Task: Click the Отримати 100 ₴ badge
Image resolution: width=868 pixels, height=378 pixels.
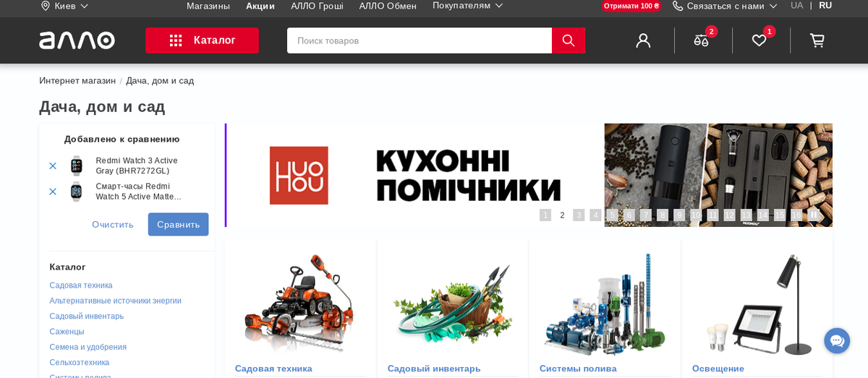Action: (x=631, y=6)
